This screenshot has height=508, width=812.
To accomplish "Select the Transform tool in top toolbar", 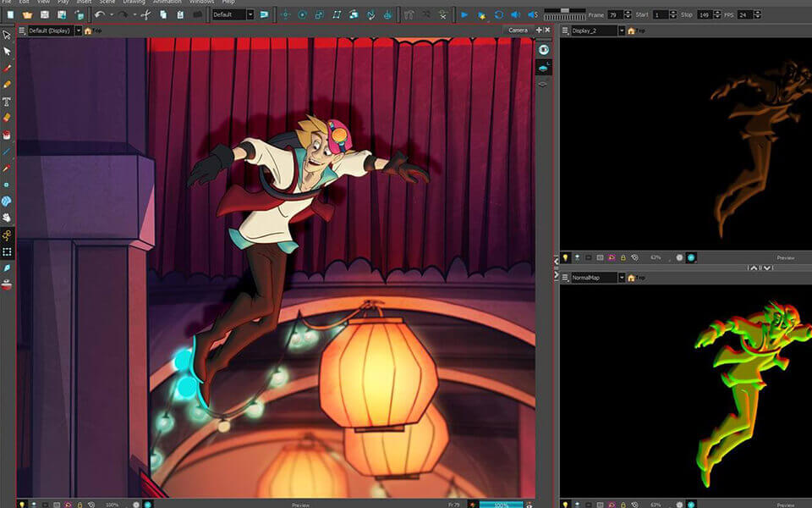I will pyautogui.click(x=285, y=15).
